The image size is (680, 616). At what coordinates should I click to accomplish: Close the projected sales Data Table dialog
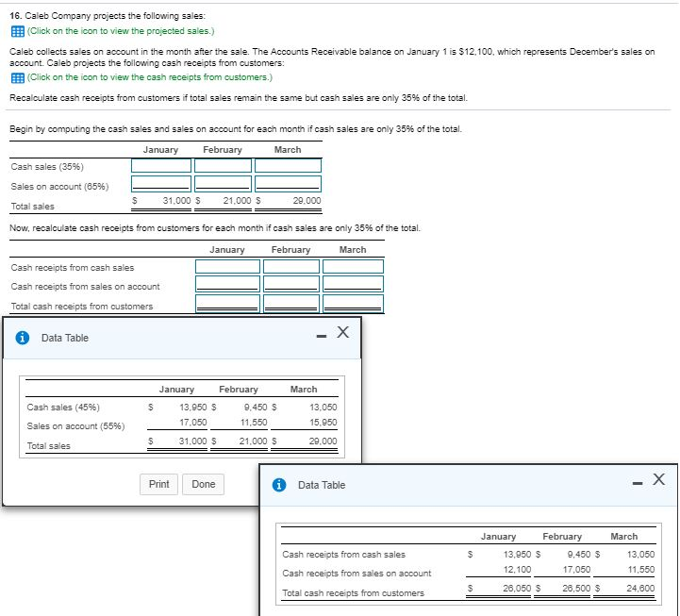[x=343, y=331]
